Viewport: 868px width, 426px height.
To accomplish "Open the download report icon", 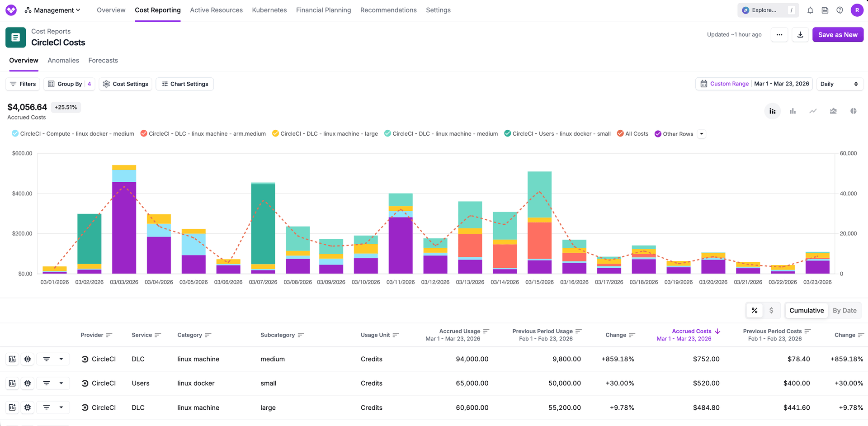I will (x=800, y=34).
